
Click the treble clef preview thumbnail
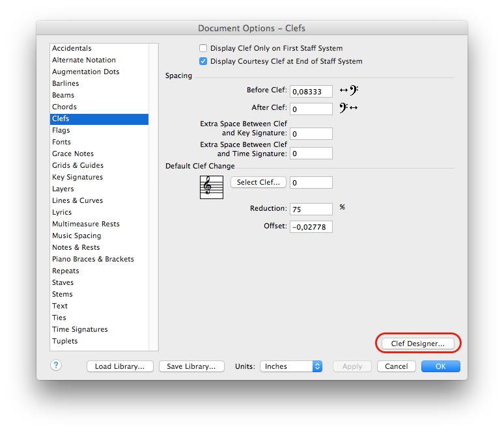pos(212,187)
